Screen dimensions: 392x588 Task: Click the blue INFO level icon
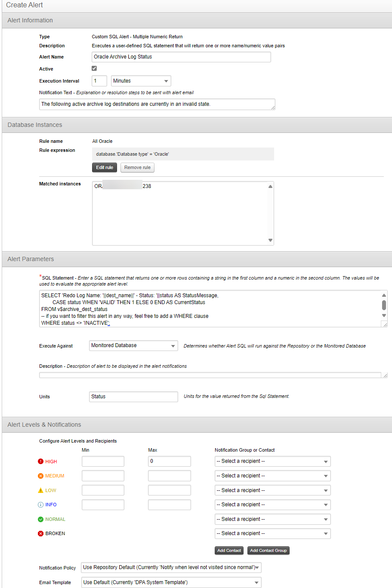[41, 505]
